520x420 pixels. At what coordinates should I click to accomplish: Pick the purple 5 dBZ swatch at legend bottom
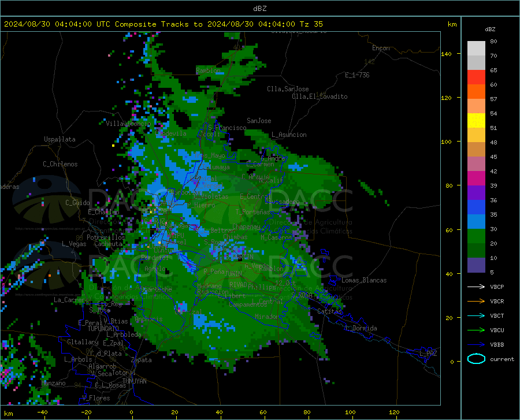476,265
